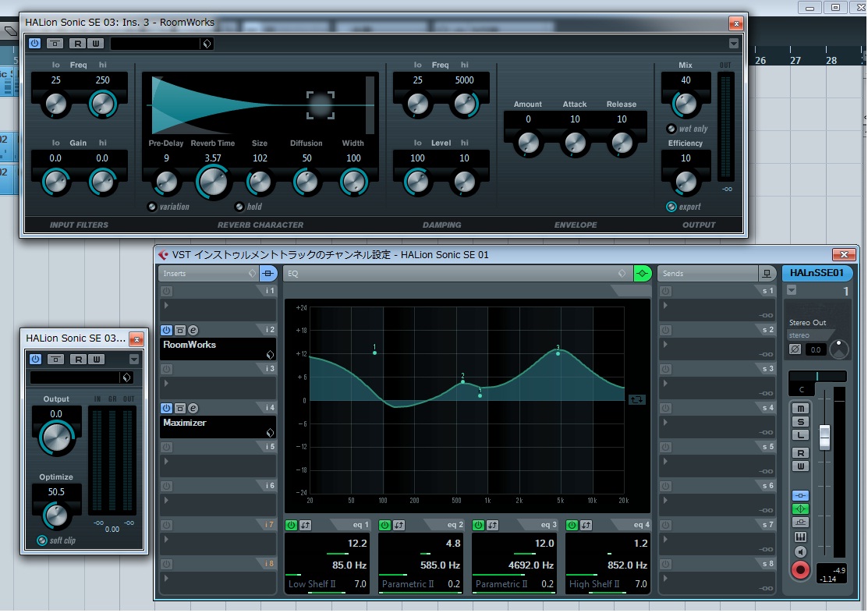Toggle the variation button in RoomWorks
The image size is (868, 613).
click(x=151, y=207)
